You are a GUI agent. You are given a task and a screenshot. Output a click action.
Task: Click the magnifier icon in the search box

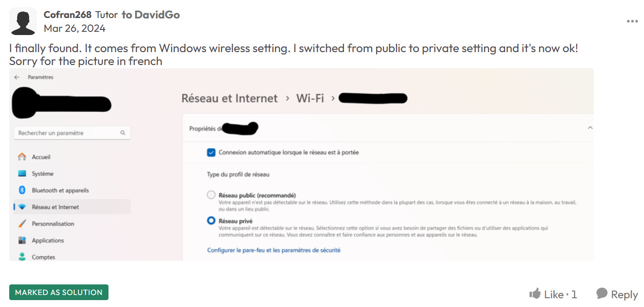123,133
